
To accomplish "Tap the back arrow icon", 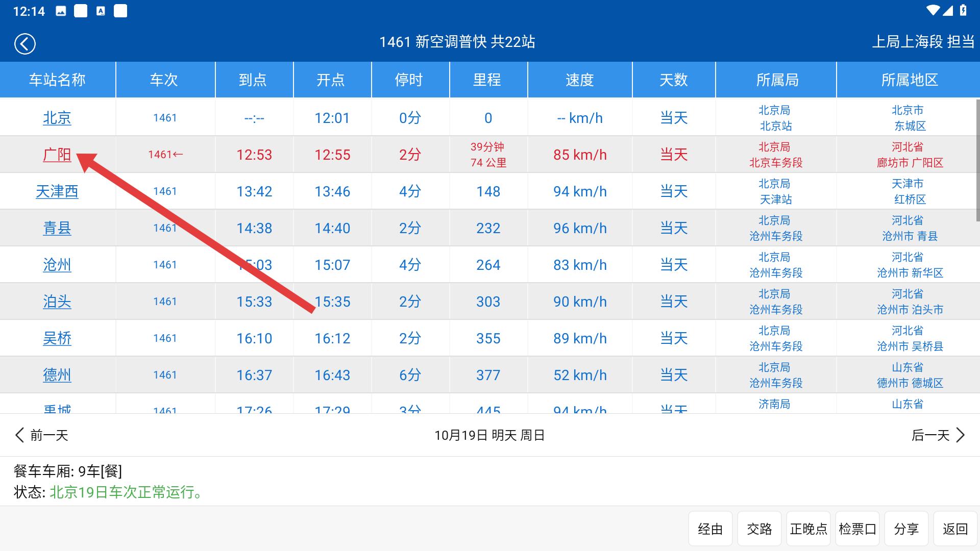I will [x=24, y=43].
